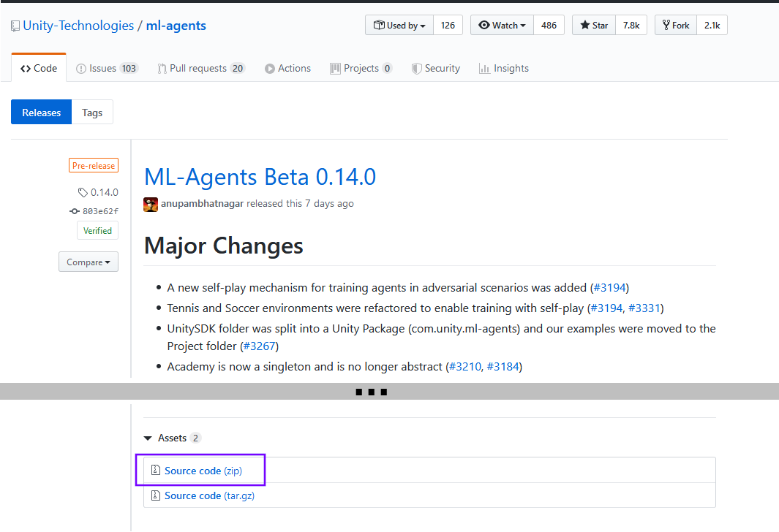
Task: Click the file icon for Source code (tar.gz)
Action: (x=156, y=495)
